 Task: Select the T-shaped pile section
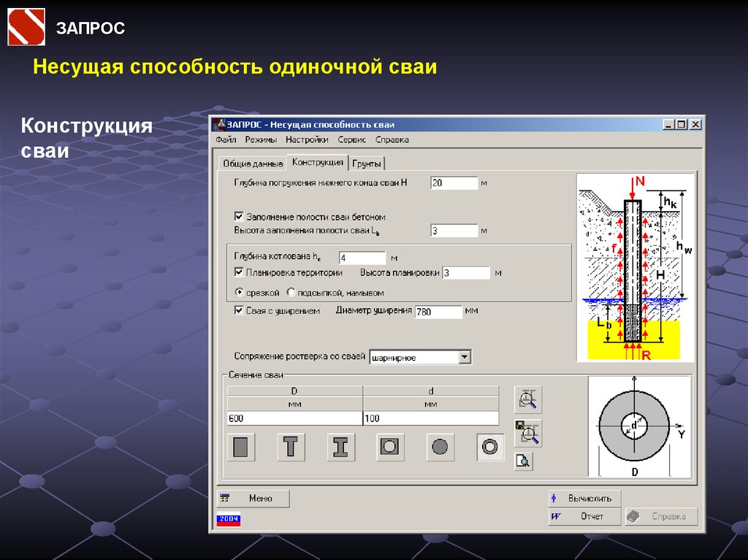291,447
